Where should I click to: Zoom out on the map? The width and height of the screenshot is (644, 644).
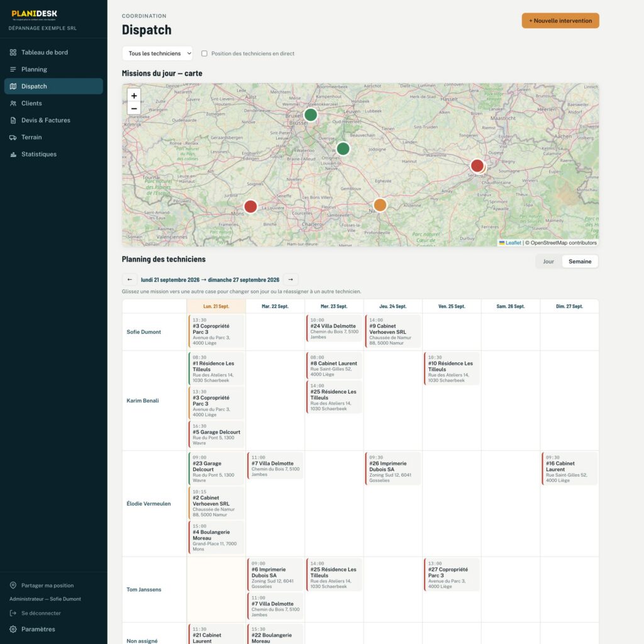pos(134,108)
